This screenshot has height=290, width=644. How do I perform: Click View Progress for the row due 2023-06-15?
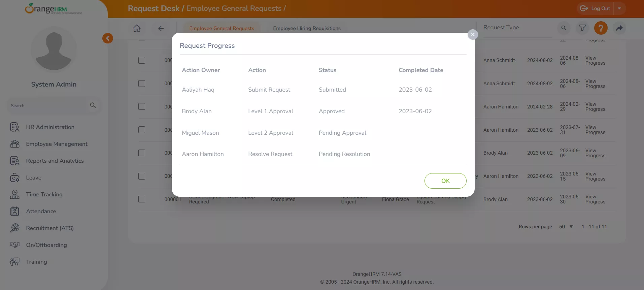click(595, 176)
